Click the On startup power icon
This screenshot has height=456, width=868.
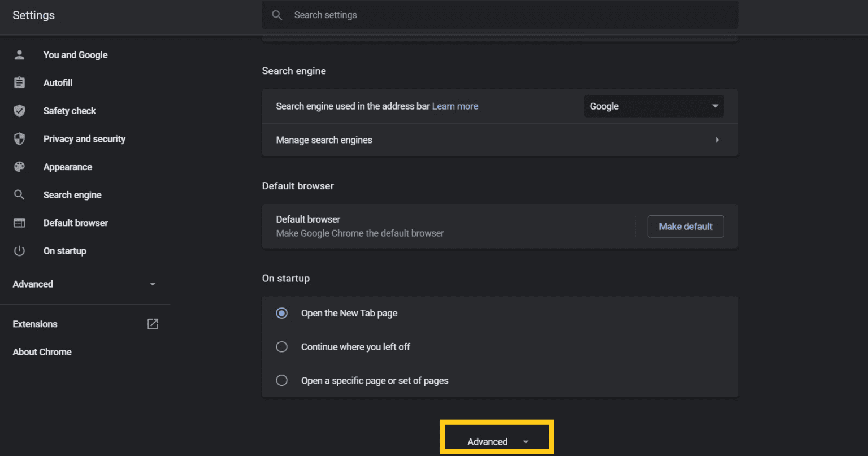coord(20,251)
